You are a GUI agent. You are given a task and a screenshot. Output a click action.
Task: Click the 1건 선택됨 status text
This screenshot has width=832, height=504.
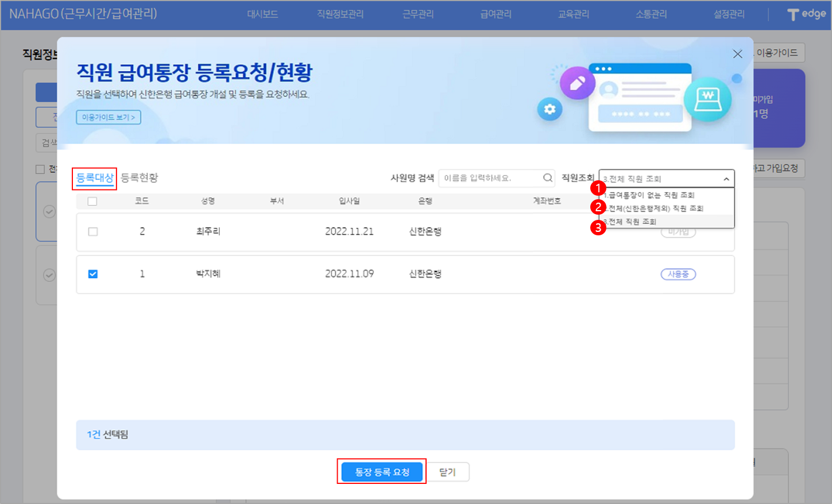pos(107,435)
